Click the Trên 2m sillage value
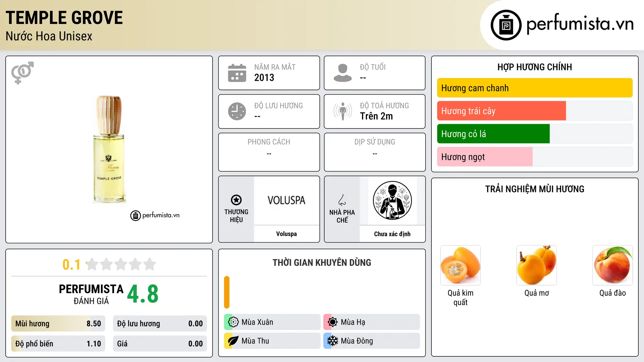Image resolution: width=644 pixels, height=362 pixels. pyautogui.click(x=376, y=116)
